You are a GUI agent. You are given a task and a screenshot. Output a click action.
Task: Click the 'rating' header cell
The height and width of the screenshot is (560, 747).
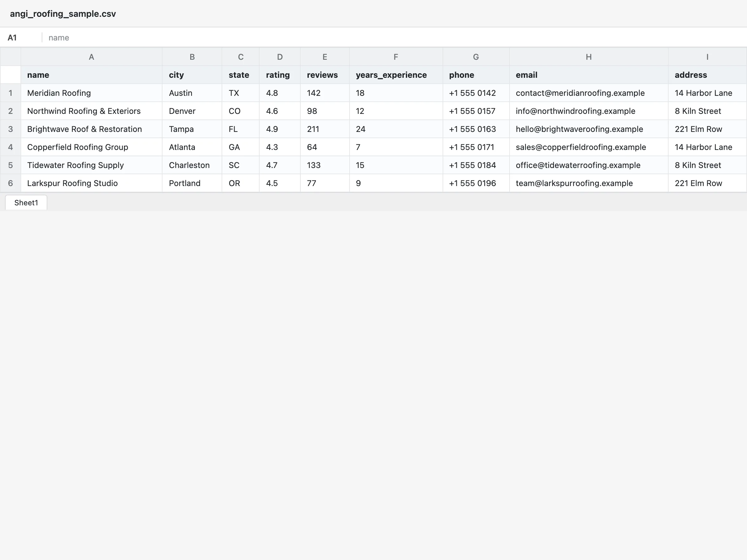[x=280, y=75]
